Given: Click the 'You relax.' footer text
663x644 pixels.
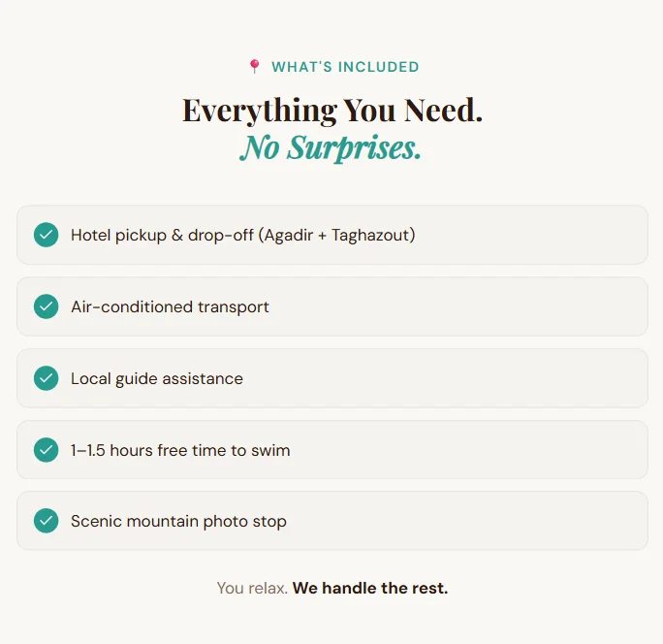Looking at the screenshot, I should pyautogui.click(x=252, y=588).
